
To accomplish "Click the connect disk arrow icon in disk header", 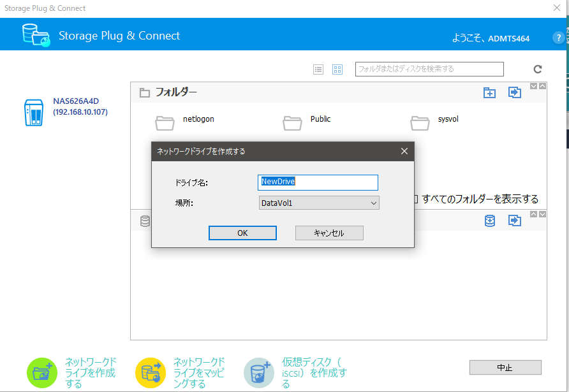I will tap(515, 221).
